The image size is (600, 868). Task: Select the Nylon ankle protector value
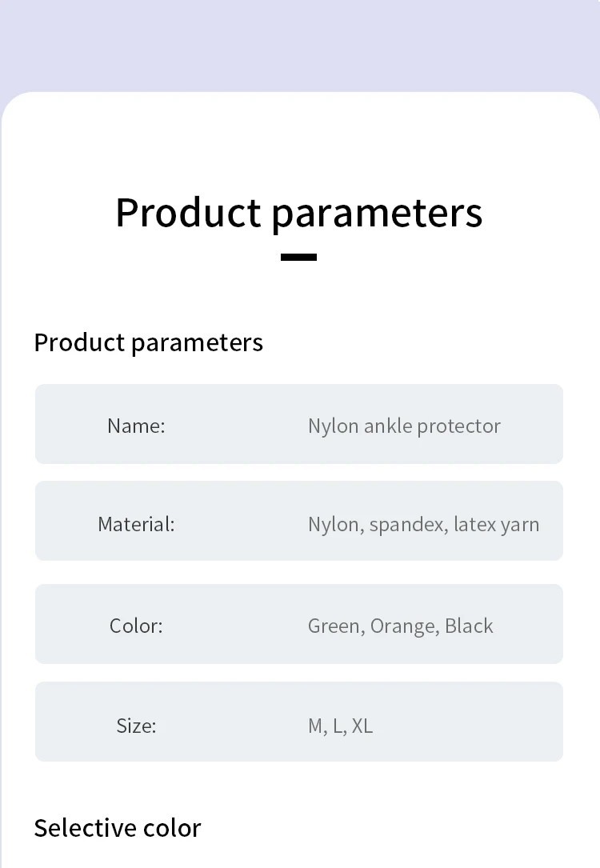pos(404,426)
